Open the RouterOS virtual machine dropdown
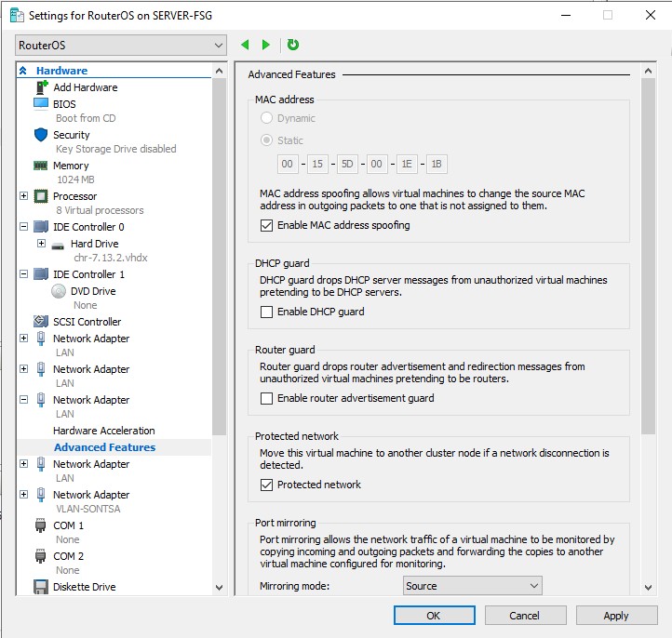Image resolution: width=672 pixels, height=638 pixels. (x=121, y=45)
